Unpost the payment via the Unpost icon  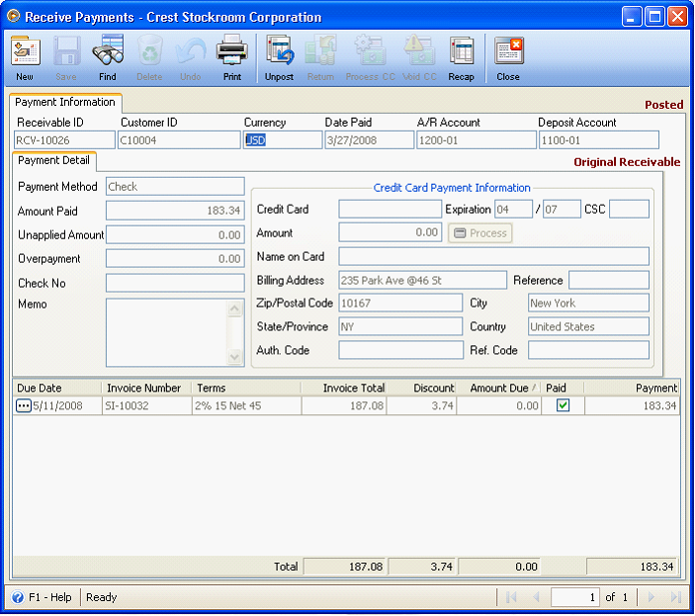(x=279, y=51)
